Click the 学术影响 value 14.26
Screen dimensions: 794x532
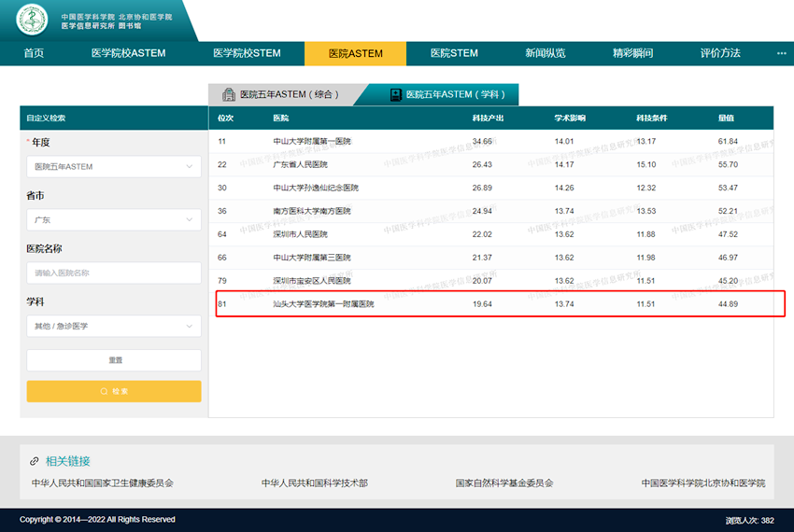click(564, 188)
